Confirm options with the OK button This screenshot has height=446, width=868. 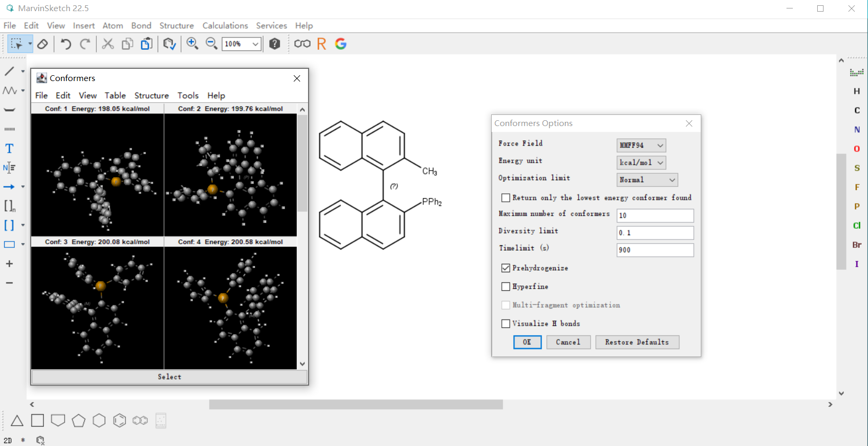click(527, 342)
